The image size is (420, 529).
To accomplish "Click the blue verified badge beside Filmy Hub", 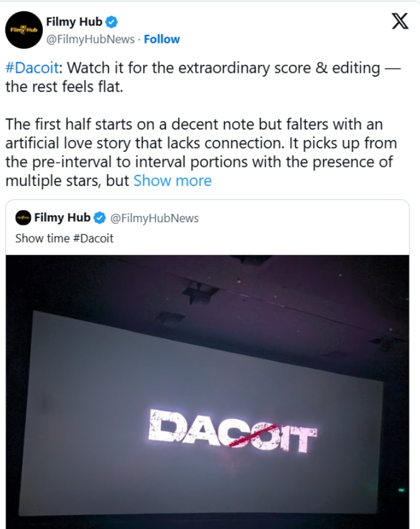I will (x=111, y=22).
